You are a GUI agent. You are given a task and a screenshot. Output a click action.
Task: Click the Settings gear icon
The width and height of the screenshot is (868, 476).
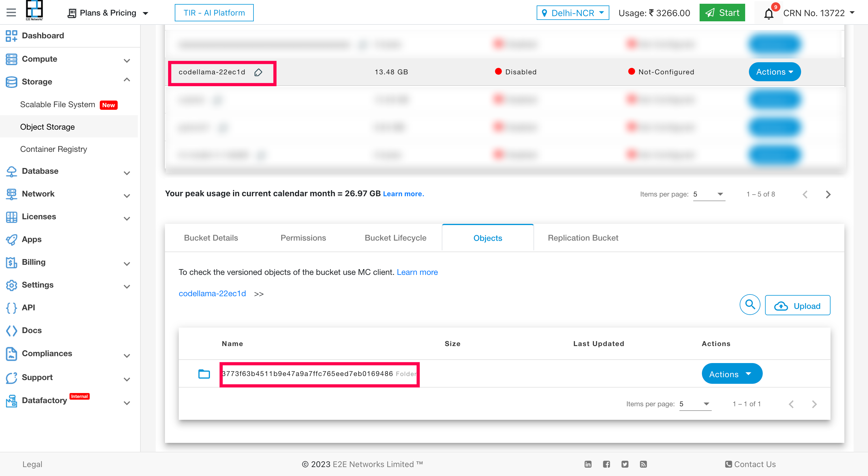12,285
